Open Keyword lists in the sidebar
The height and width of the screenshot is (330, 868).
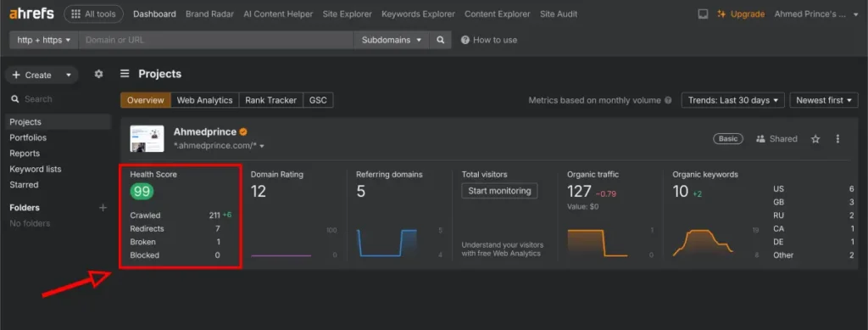point(36,169)
